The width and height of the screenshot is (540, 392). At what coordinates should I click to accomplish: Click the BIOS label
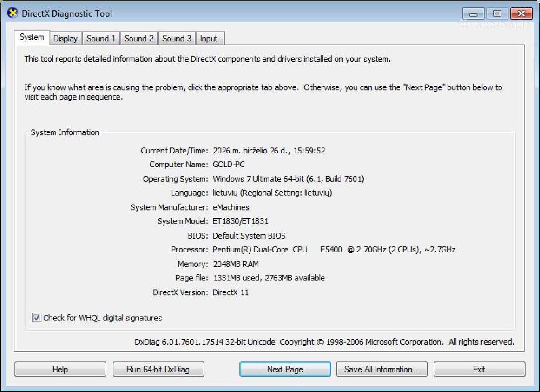coord(198,236)
